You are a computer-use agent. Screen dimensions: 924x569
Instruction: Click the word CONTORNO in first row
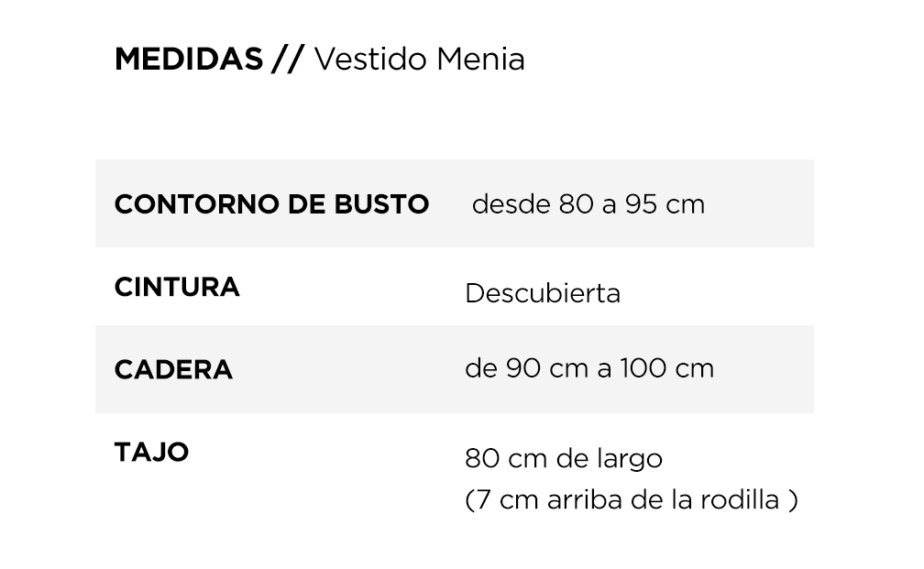tap(197, 204)
